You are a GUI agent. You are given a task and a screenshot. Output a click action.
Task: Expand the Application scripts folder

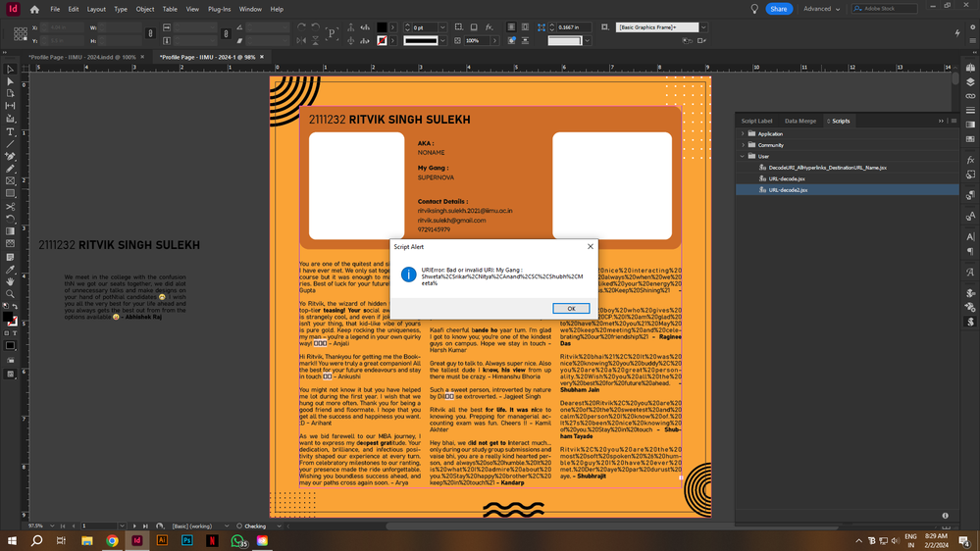tap(743, 133)
